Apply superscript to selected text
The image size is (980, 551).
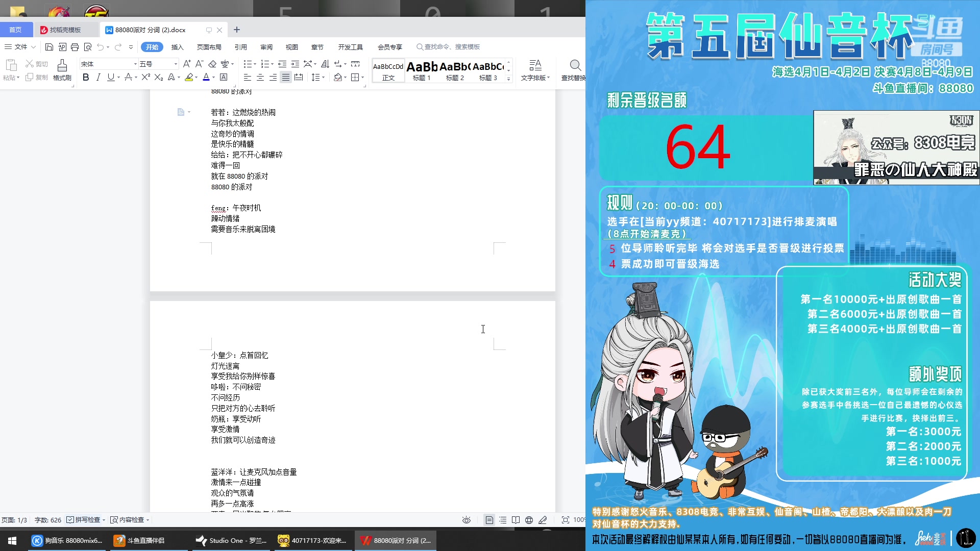pos(146,78)
